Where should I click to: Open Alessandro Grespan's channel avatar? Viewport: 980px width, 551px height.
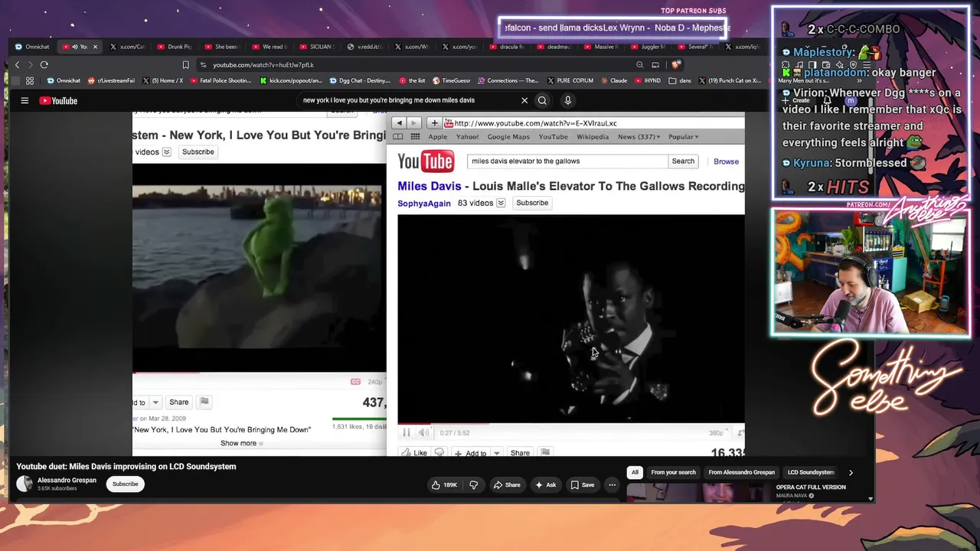pos(24,484)
